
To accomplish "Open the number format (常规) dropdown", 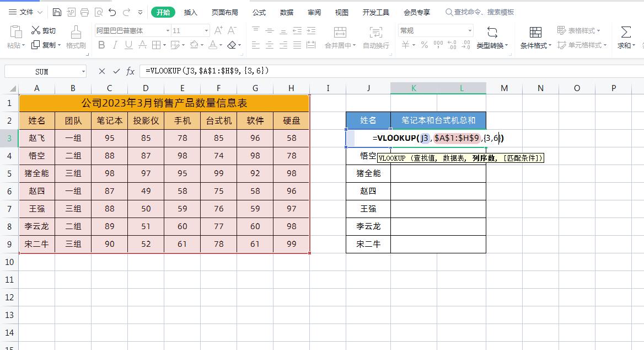I will (470, 30).
